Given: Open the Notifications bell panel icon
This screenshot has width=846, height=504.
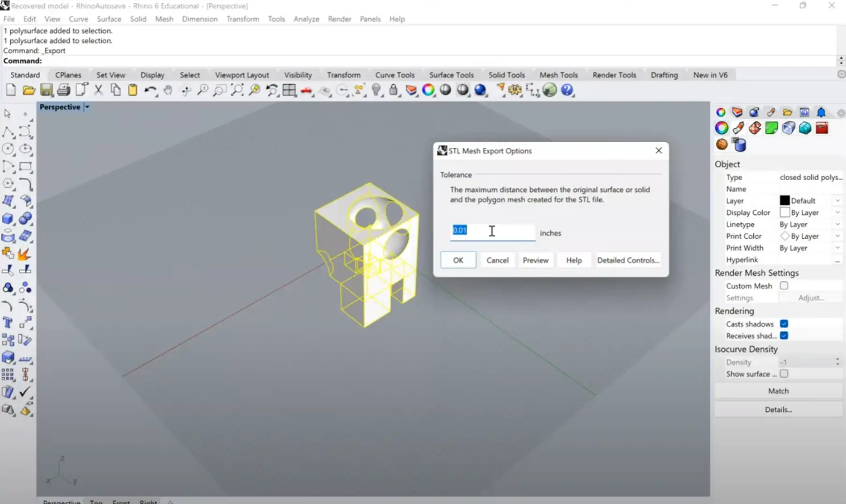Looking at the screenshot, I should 821,112.
